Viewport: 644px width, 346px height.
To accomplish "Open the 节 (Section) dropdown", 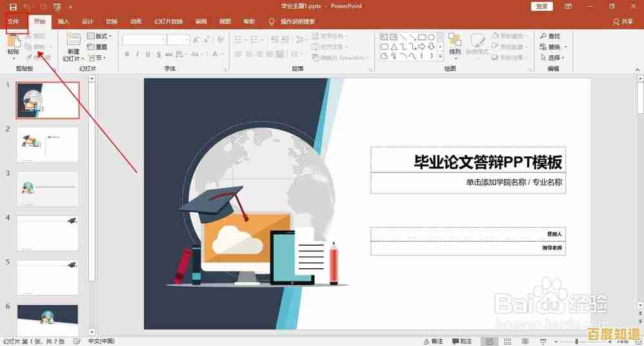I will (x=97, y=58).
